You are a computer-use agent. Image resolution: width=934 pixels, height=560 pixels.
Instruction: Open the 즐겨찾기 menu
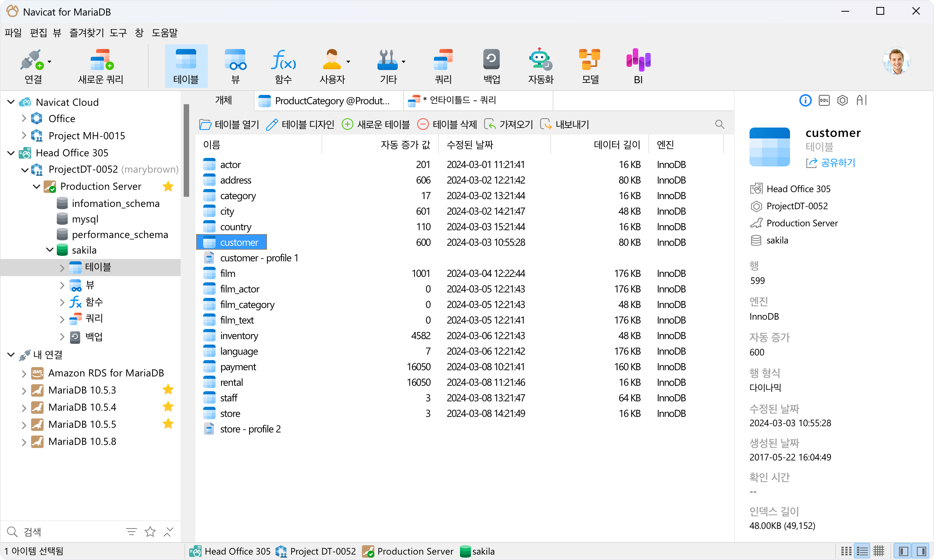pyautogui.click(x=86, y=33)
